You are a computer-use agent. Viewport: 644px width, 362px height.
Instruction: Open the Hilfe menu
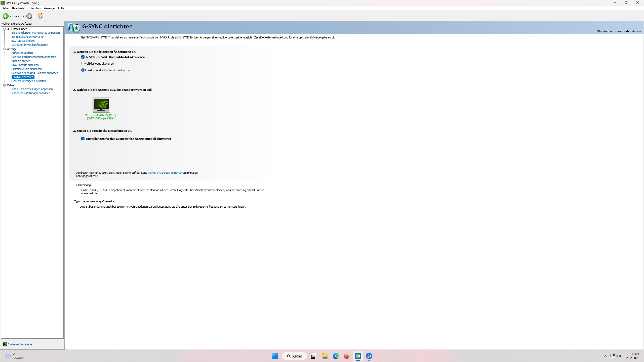tap(61, 8)
